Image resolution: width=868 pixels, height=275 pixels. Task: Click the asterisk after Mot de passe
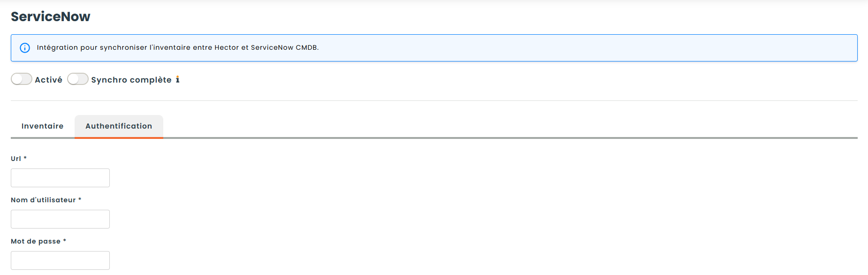click(65, 241)
